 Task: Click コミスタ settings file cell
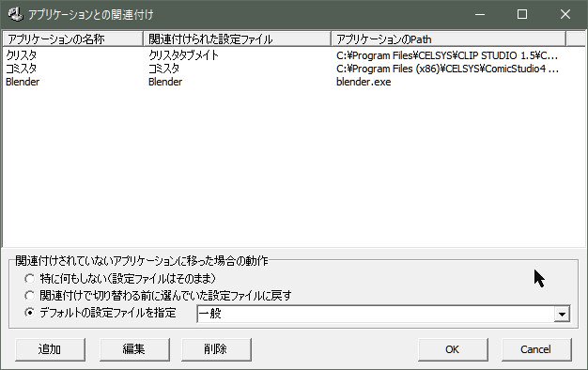(x=163, y=69)
